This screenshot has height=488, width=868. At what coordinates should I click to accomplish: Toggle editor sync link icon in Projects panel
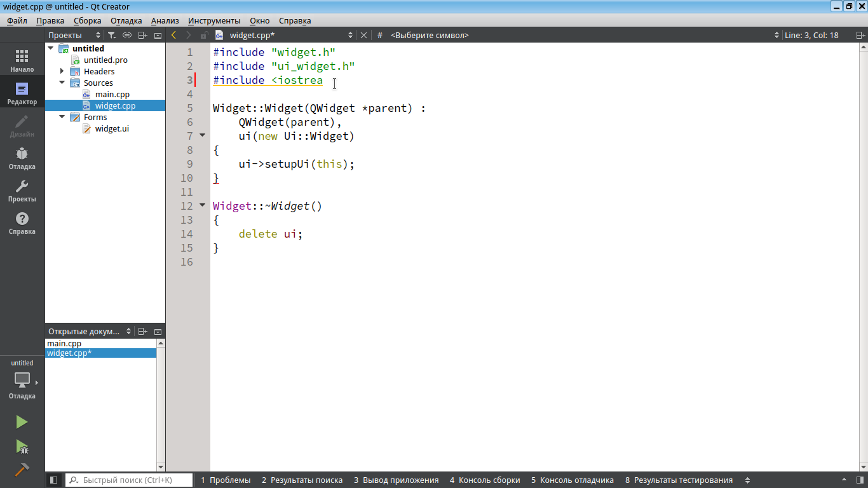(x=127, y=36)
